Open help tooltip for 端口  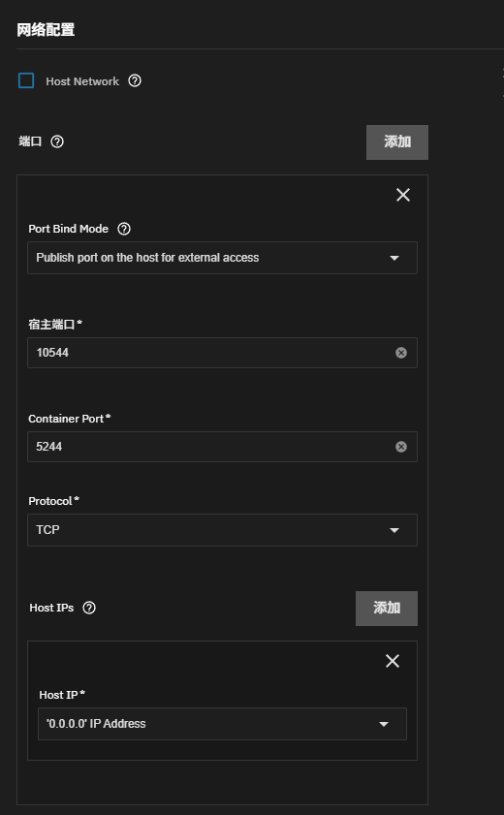pos(57,141)
